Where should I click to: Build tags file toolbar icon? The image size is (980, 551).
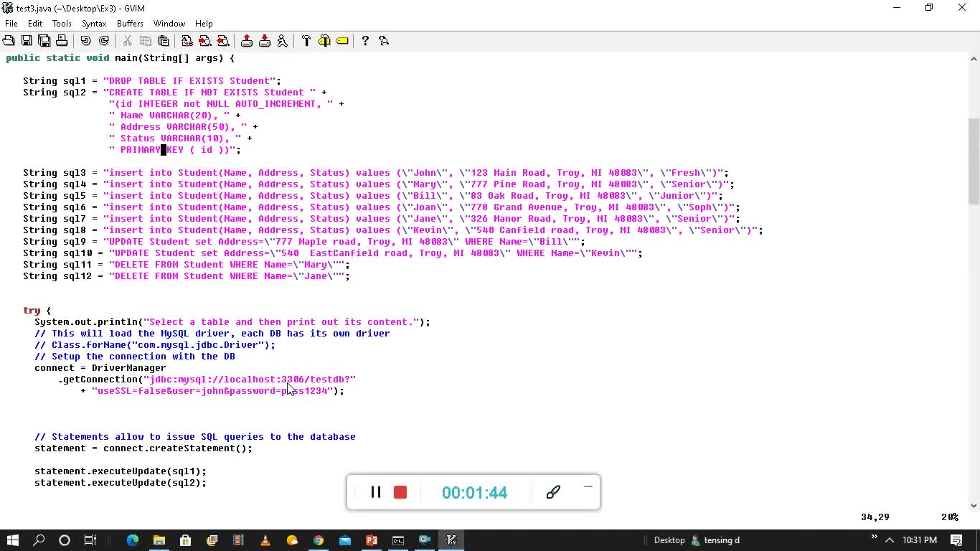[324, 41]
